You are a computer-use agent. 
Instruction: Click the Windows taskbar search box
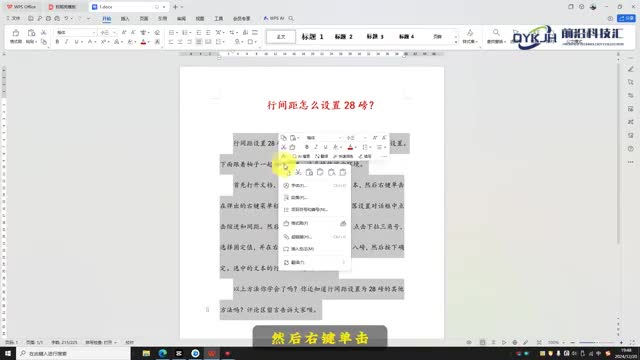[x=73, y=353]
